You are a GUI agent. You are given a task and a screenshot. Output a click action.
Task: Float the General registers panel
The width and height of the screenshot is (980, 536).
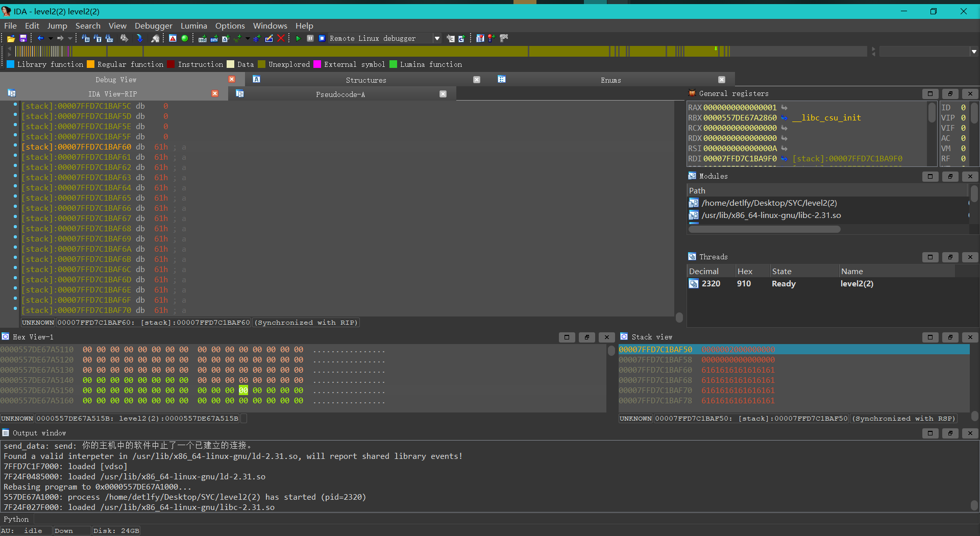click(950, 94)
